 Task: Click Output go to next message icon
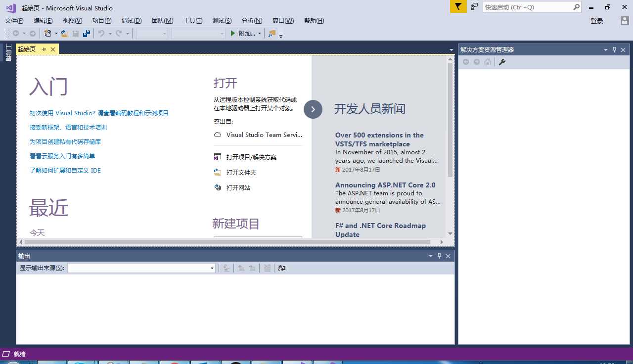pyautogui.click(x=252, y=268)
